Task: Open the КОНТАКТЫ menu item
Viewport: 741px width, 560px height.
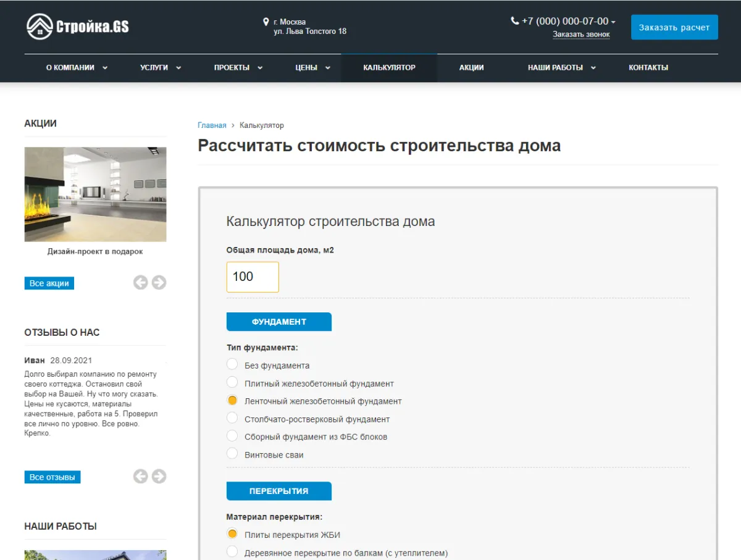Action: (648, 68)
